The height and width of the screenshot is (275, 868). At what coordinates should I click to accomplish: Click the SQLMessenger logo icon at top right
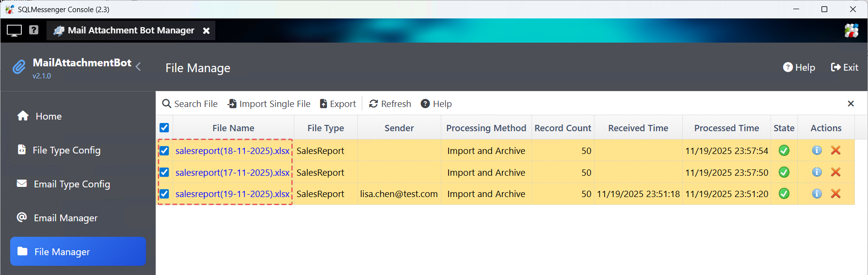coord(851,31)
